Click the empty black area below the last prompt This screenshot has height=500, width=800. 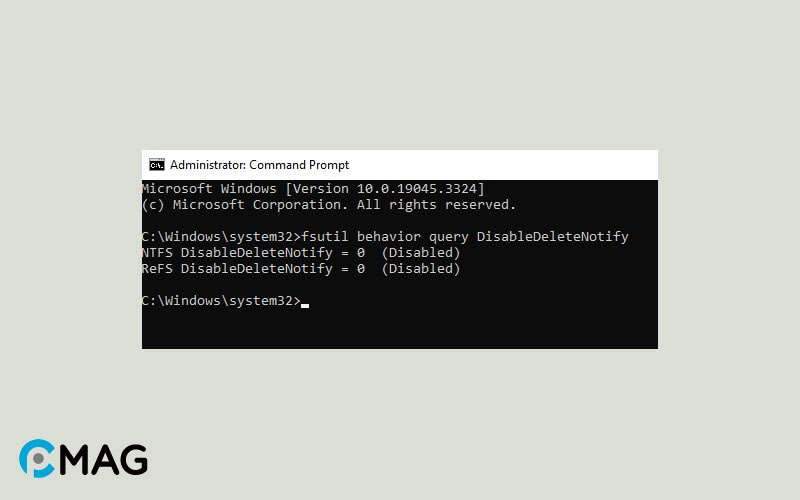coord(400,328)
